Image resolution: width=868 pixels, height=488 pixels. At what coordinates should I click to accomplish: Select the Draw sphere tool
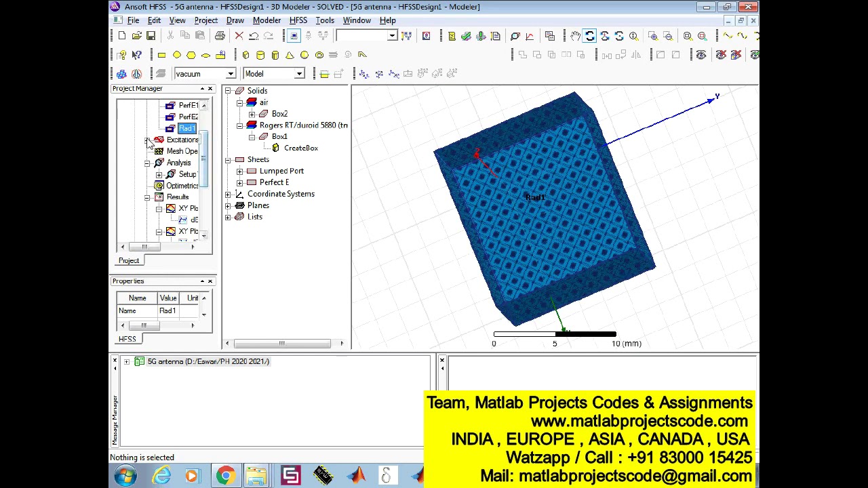coord(304,55)
